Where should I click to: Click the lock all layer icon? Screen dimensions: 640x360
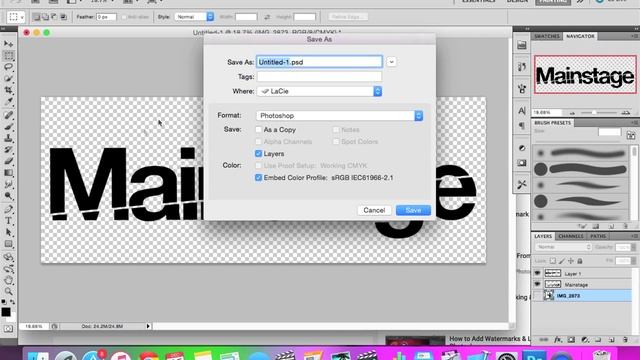pyautogui.click(x=580, y=261)
